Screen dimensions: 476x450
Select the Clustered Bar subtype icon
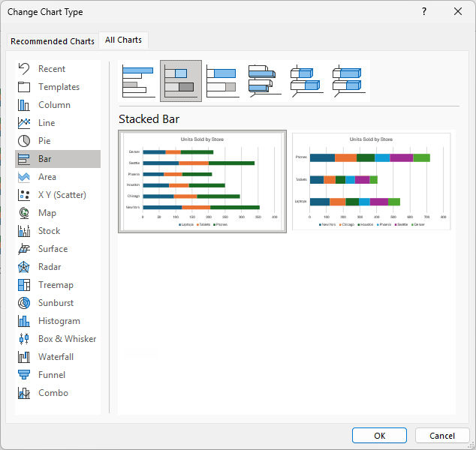tap(139, 81)
